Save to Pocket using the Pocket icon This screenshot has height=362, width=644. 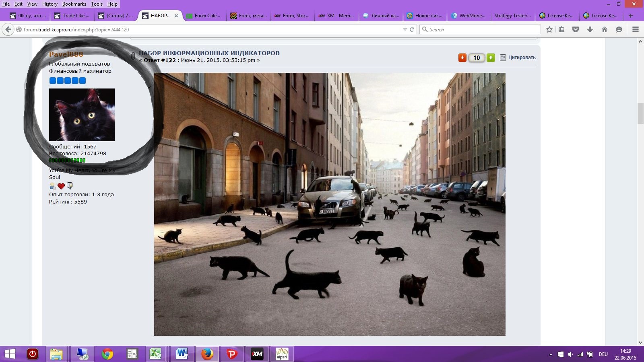click(x=576, y=29)
